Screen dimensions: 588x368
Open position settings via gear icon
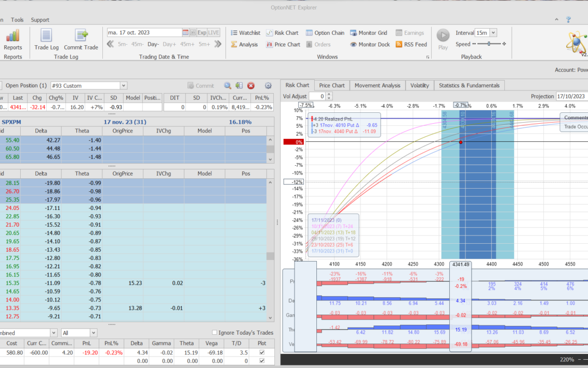point(268,86)
